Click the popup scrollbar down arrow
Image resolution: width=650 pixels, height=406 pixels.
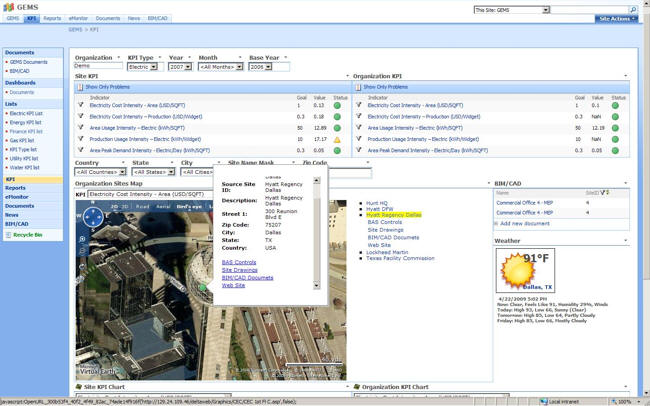(317, 285)
